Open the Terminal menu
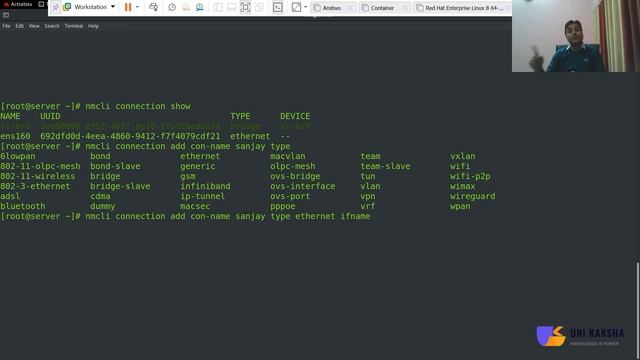 (x=73, y=26)
